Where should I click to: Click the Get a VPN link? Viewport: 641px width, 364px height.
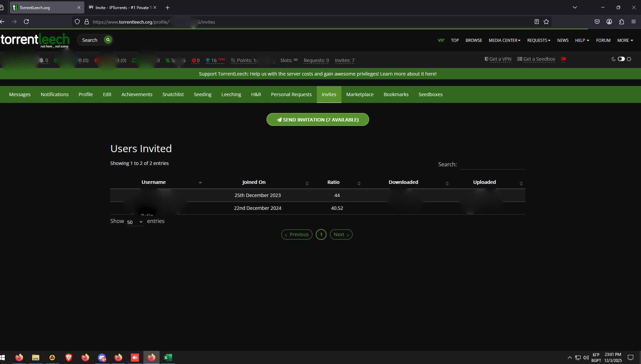tap(498, 59)
